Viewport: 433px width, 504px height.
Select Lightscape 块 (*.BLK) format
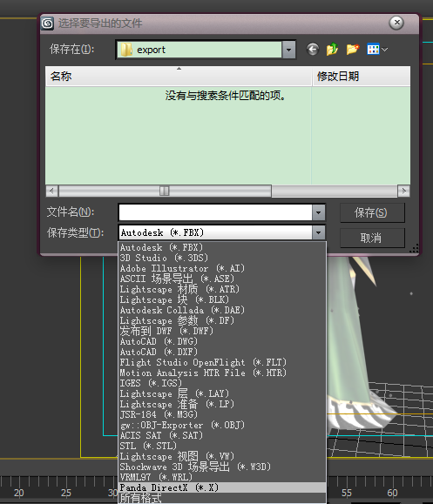pos(222,299)
